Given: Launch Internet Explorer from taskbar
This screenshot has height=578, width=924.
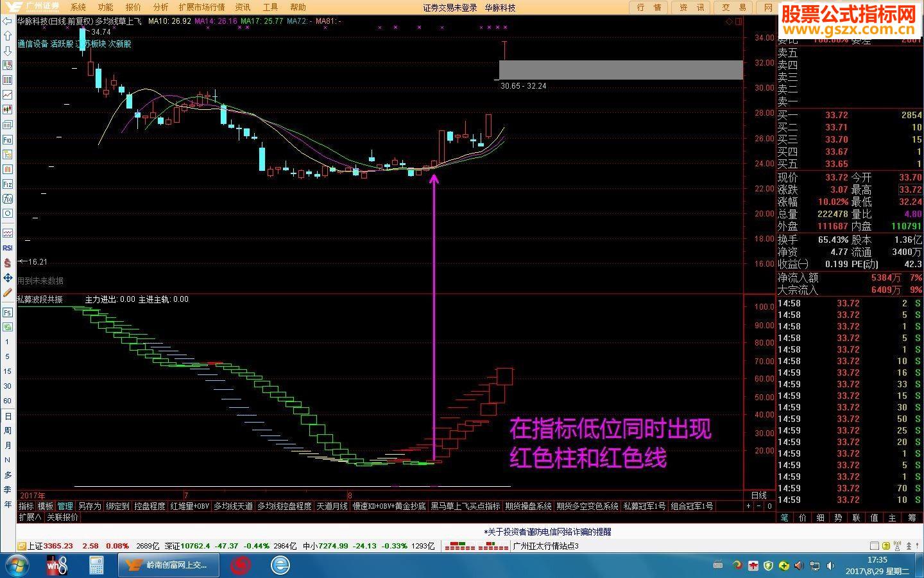Looking at the screenshot, I should 280,565.
